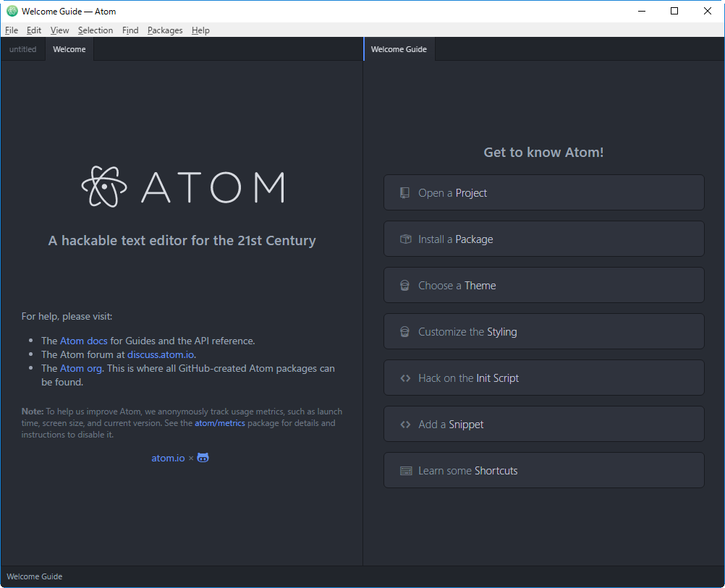
Task: Expand the Learn some Shortcuts card
Action: click(x=544, y=469)
